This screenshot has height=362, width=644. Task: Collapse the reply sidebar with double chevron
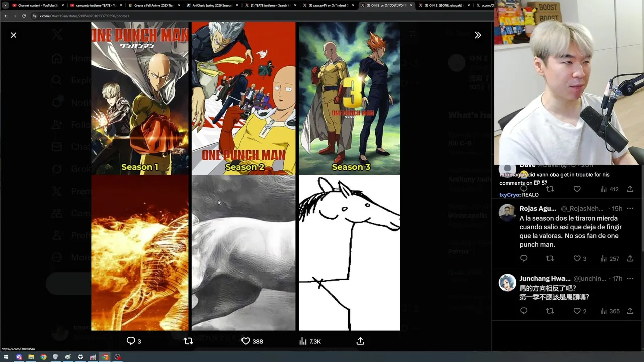coord(478,35)
